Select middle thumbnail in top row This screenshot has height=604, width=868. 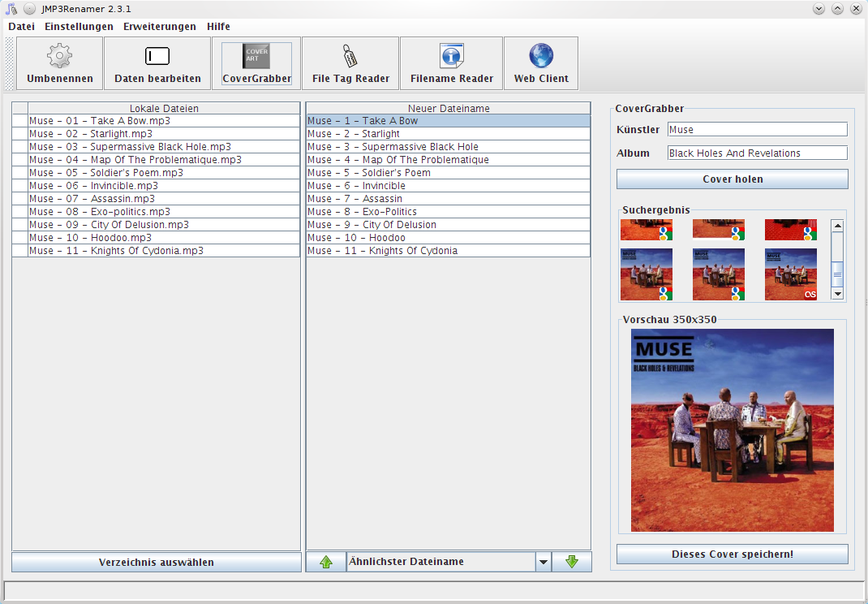(x=719, y=230)
